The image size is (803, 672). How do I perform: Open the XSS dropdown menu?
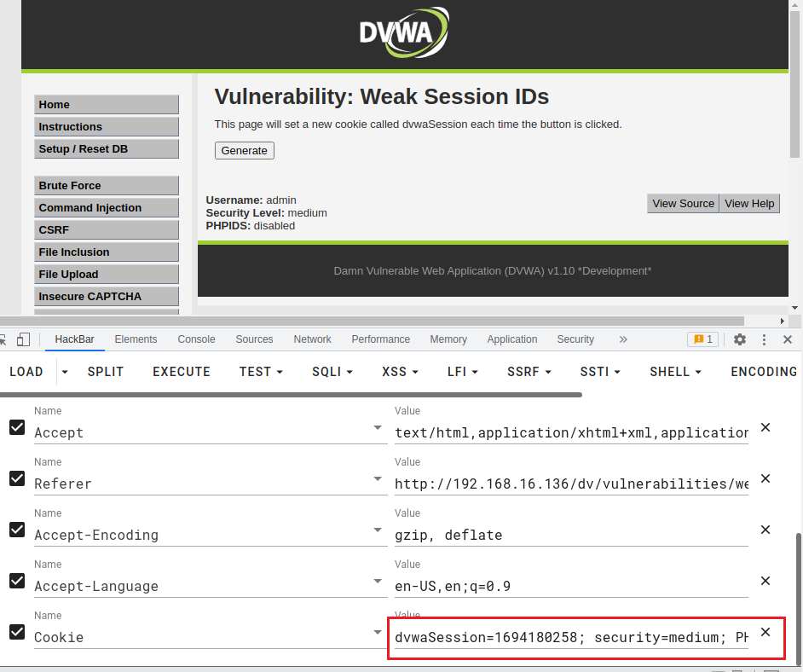[x=400, y=372]
